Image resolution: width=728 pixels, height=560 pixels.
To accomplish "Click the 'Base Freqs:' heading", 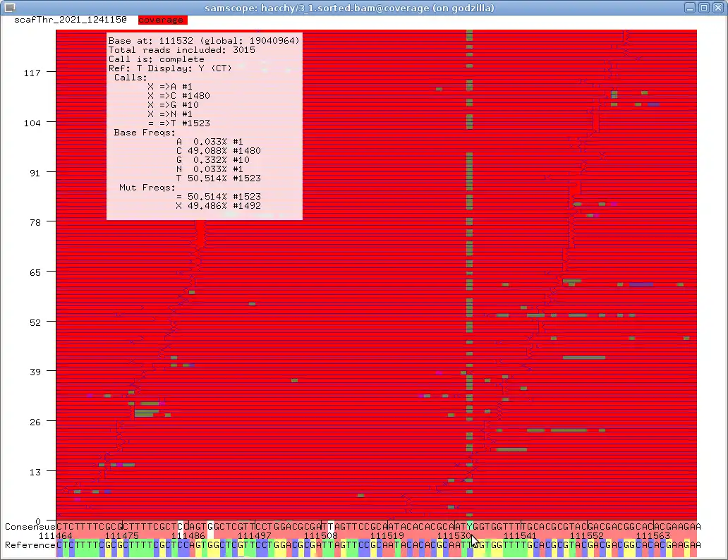I will [x=145, y=133].
